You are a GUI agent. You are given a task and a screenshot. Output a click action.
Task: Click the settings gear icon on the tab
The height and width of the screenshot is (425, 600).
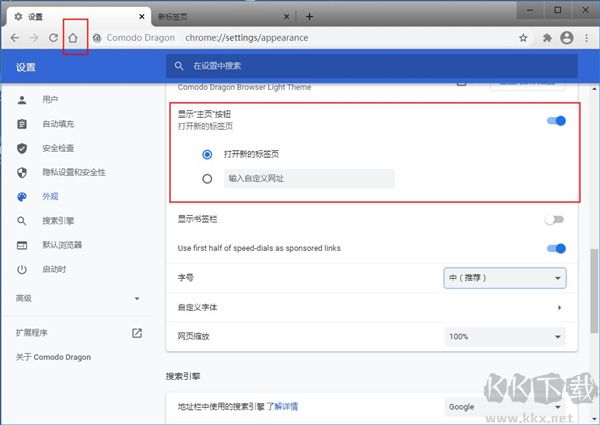(18, 16)
